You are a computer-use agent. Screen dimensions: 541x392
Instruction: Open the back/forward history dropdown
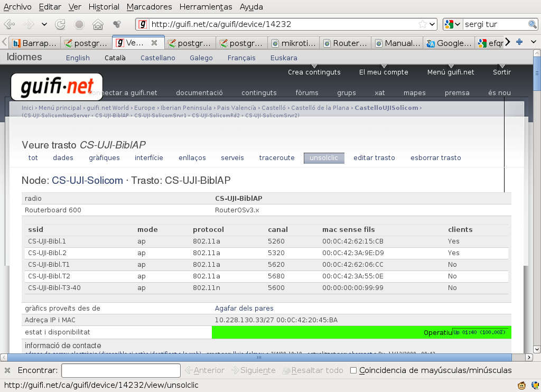44,24
